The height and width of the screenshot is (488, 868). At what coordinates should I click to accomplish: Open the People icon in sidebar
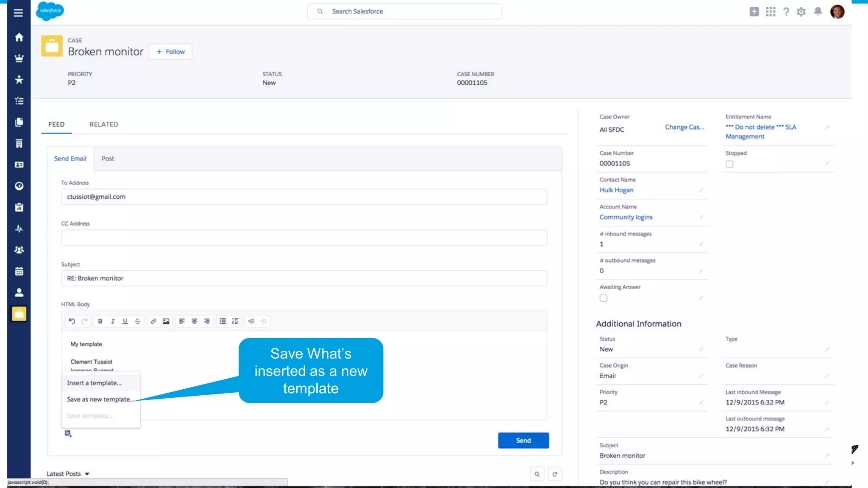[x=19, y=292]
